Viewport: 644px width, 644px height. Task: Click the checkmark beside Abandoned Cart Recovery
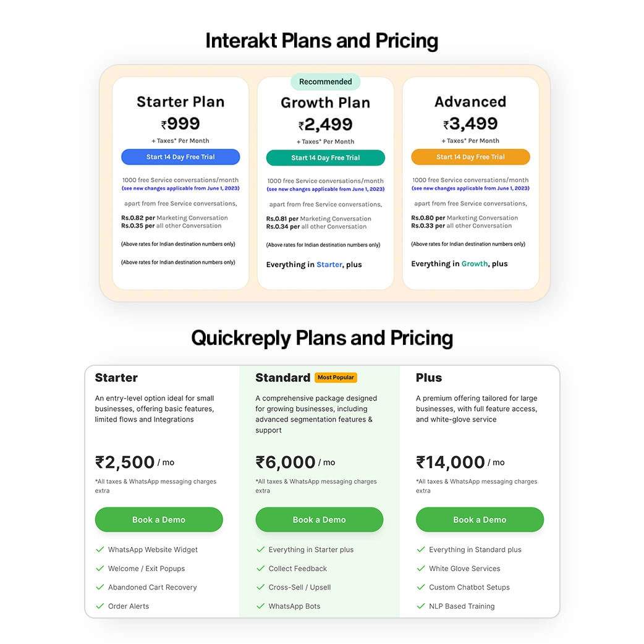pyautogui.click(x=100, y=587)
